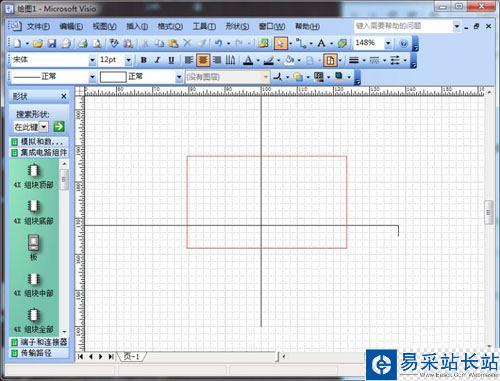The image size is (500, 381).
Task: Open the 工具(T) menu
Action: click(x=204, y=26)
